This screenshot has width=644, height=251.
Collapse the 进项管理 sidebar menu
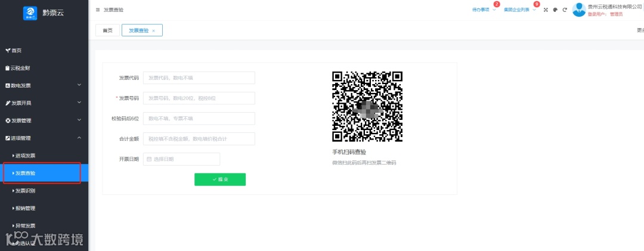tap(44, 138)
